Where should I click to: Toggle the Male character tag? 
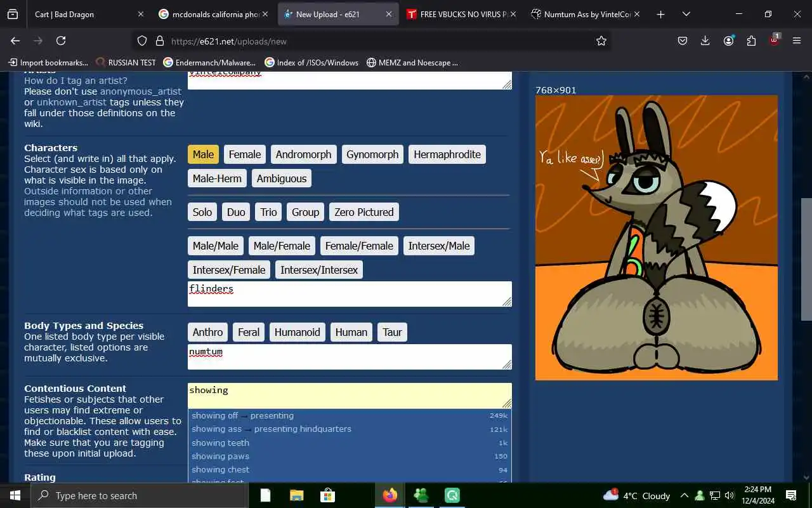203,154
